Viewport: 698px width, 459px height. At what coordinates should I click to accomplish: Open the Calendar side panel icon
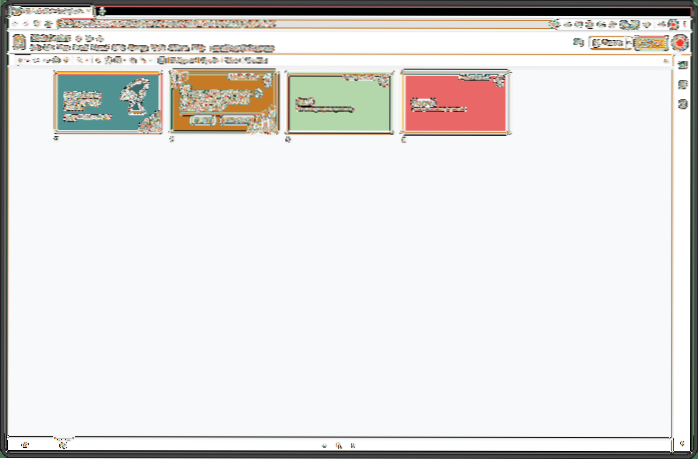click(683, 65)
